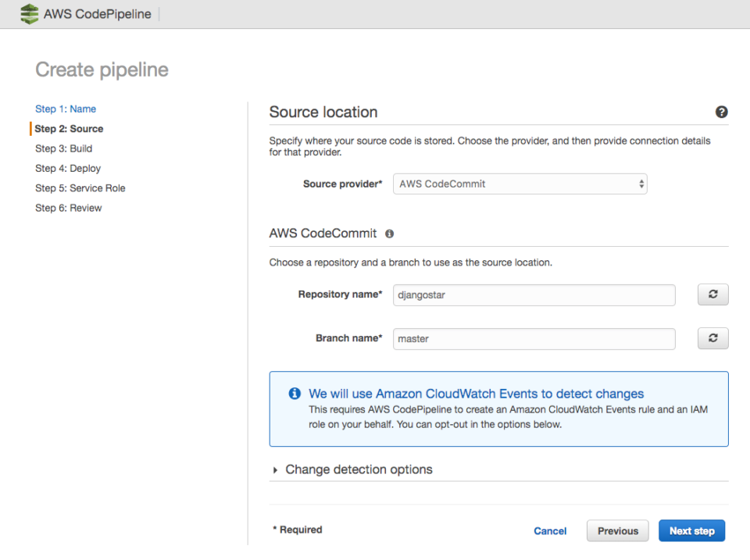Select Step 2: Source in sidebar

click(x=69, y=129)
